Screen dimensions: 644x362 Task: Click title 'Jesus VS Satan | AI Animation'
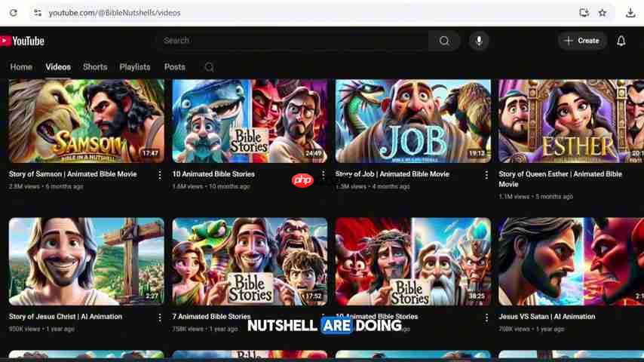click(x=547, y=317)
